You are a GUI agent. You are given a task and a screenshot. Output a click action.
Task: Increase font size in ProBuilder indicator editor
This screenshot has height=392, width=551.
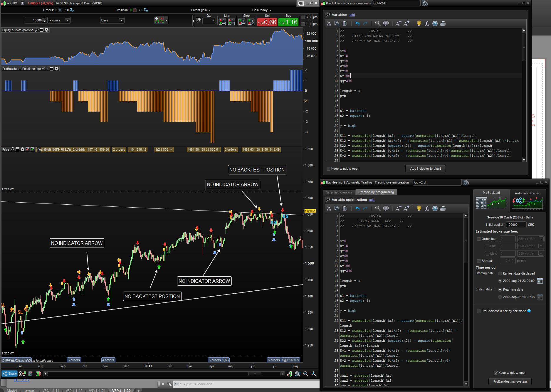pos(406,23)
